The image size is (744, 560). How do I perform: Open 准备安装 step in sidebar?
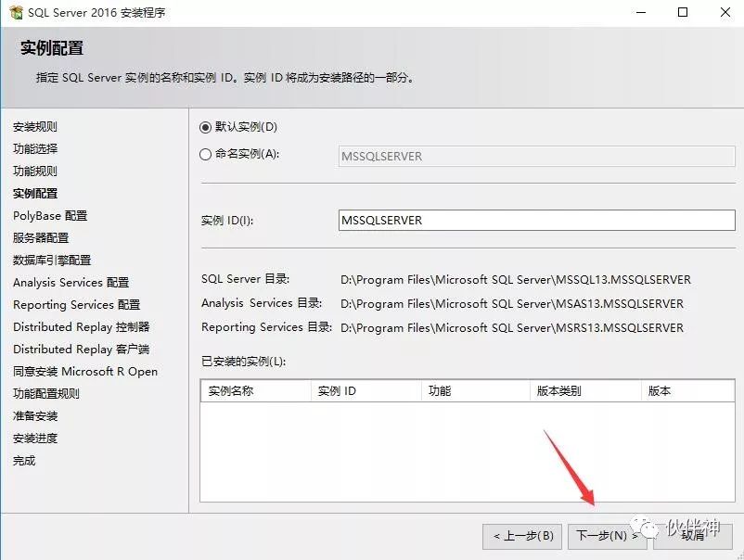[35, 416]
